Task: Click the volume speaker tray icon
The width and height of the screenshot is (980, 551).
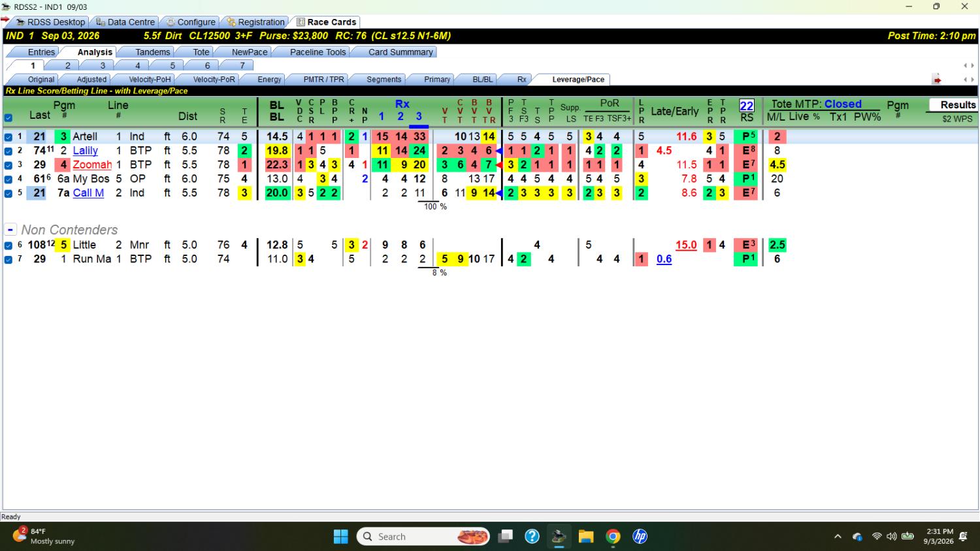Action: [892, 537]
